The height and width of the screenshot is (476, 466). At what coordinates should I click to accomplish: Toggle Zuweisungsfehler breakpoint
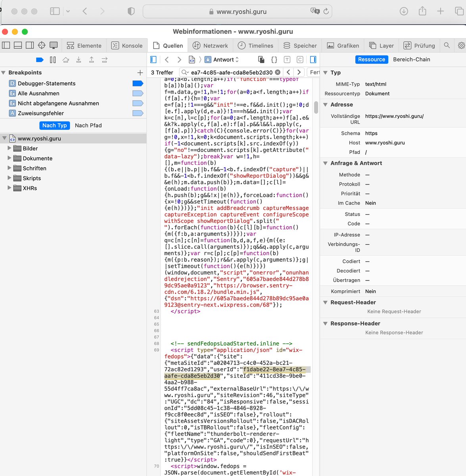point(138,113)
